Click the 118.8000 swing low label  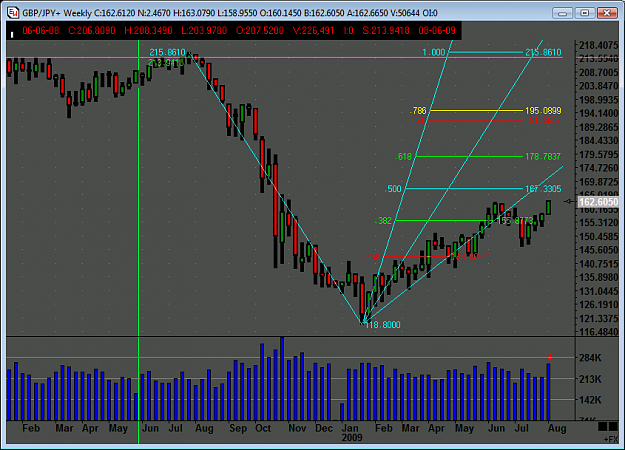click(382, 325)
